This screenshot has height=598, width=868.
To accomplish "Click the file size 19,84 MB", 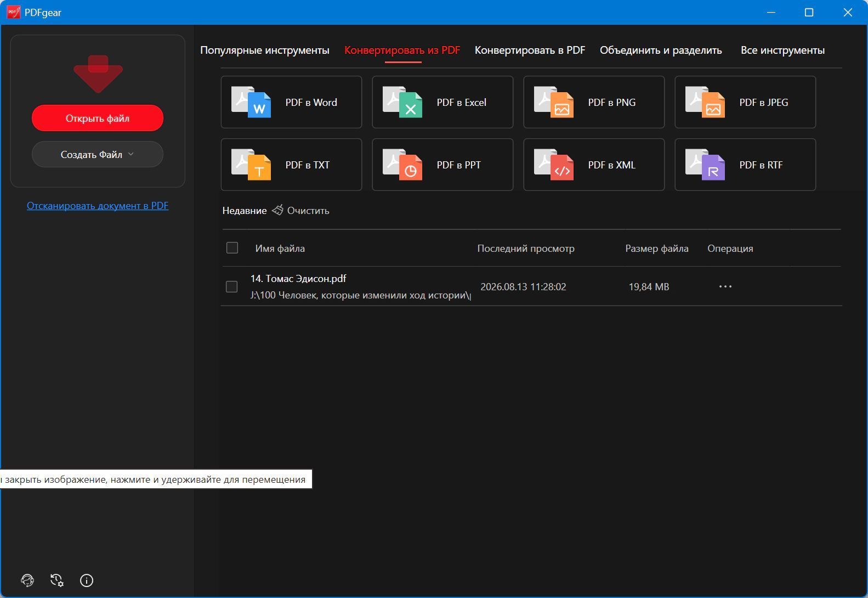I will (649, 287).
